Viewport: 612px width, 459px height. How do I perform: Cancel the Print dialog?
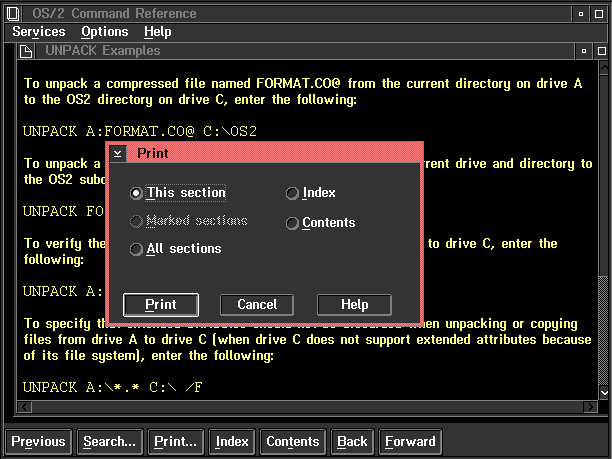pos(257,305)
